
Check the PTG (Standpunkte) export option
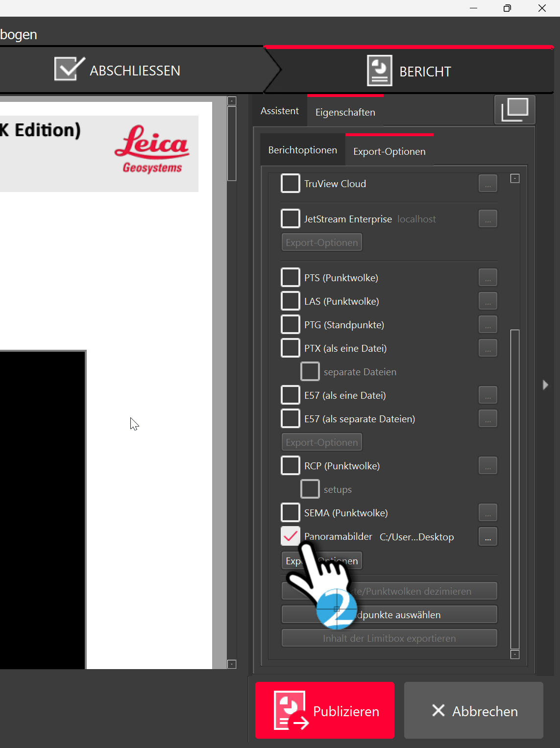click(291, 324)
